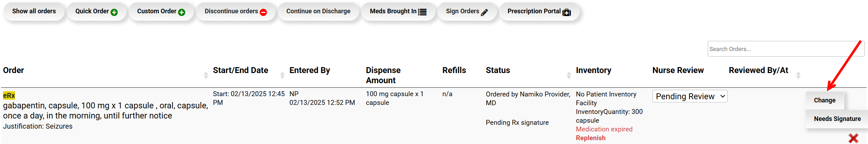This screenshot has height=144, width=868.
Task: Sort by Status column arrows
Action: click(x=568, y=75)
